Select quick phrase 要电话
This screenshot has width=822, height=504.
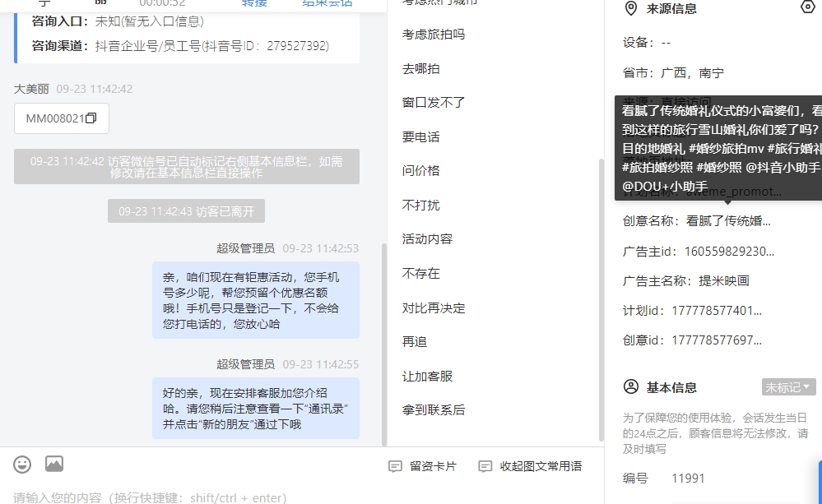point(421,137)
